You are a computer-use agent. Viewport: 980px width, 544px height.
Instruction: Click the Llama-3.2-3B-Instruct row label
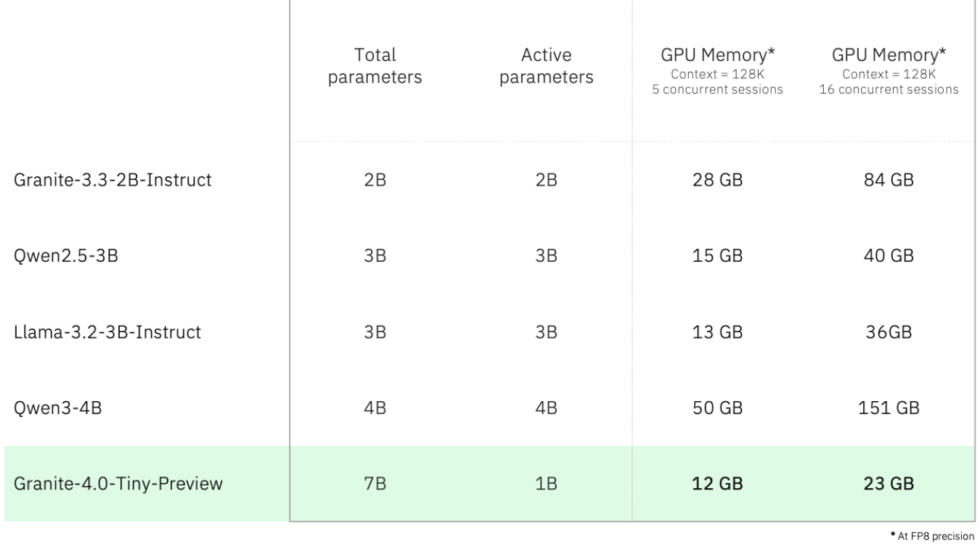107,333
